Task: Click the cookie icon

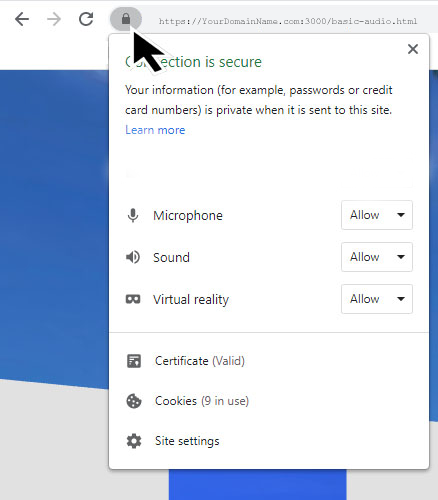Action: click(x=134, y=401)
